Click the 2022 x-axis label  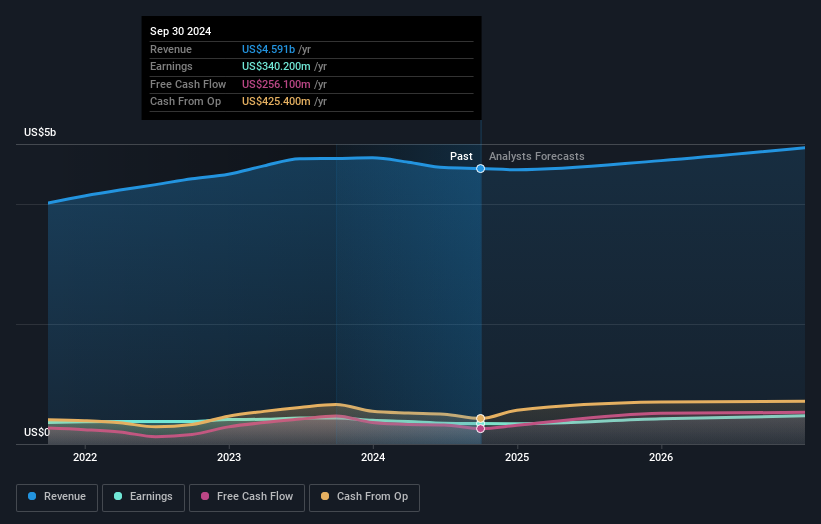coord(85,457)
